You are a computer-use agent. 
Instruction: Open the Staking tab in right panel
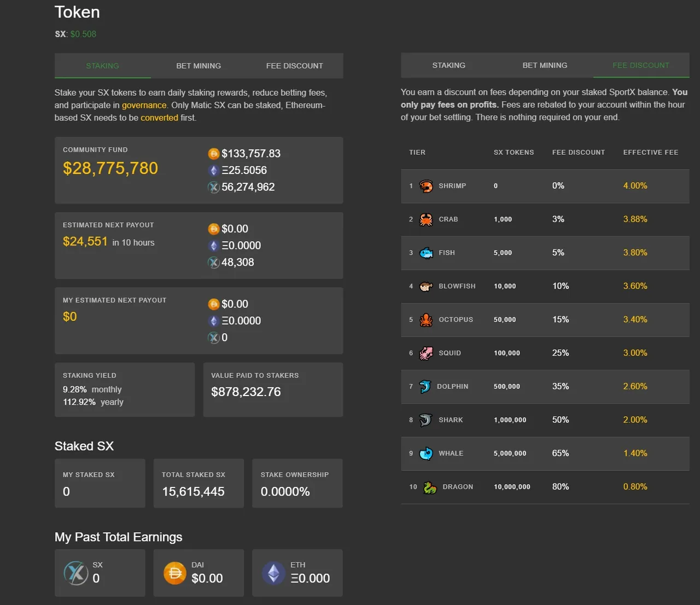(449, 65)
